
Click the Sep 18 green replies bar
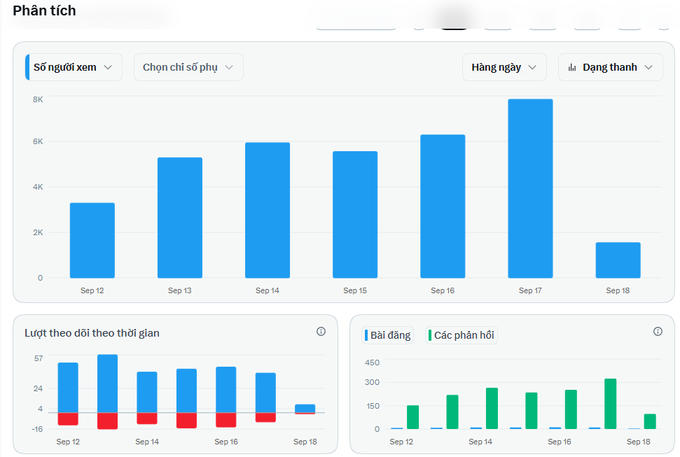tap(650, 421)
